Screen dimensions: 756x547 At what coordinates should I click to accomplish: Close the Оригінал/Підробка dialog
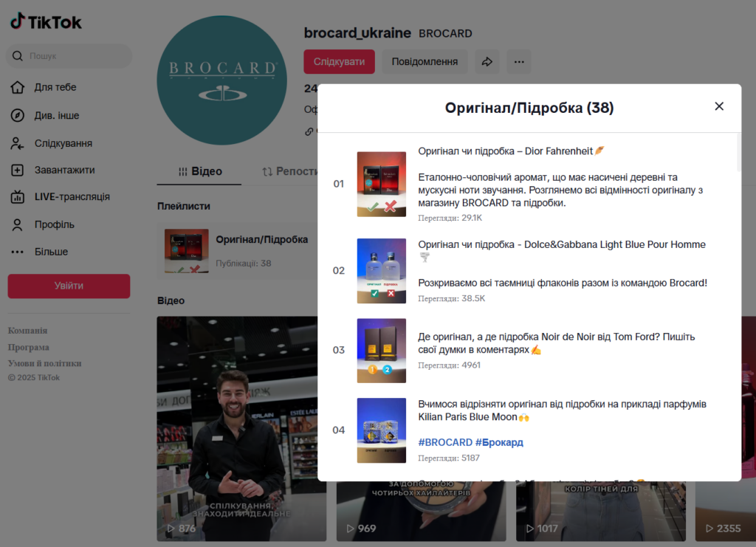coord(719,106)
